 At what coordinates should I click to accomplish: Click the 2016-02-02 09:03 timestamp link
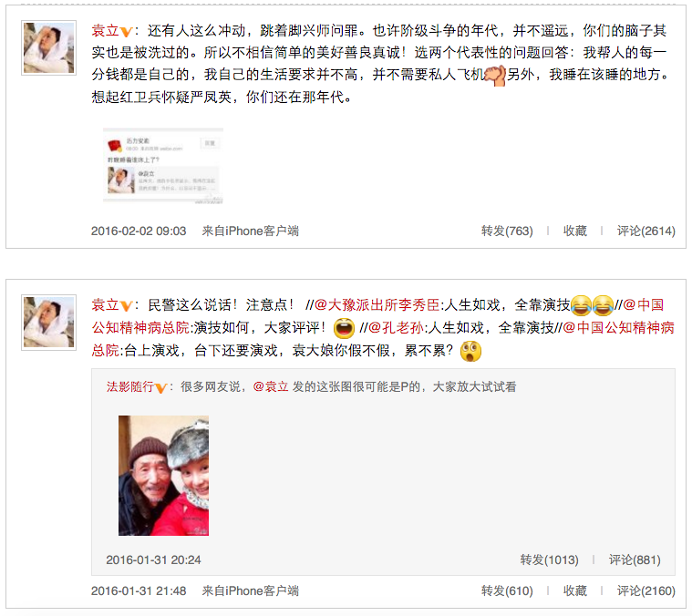point(139,231)
